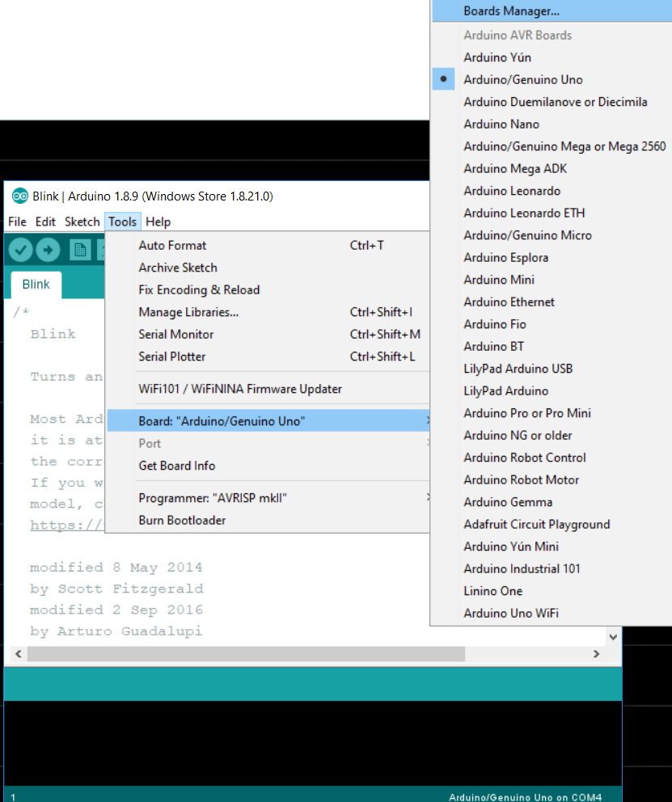Select the Arduino Uno WiFi board

[x=552, y=614]
